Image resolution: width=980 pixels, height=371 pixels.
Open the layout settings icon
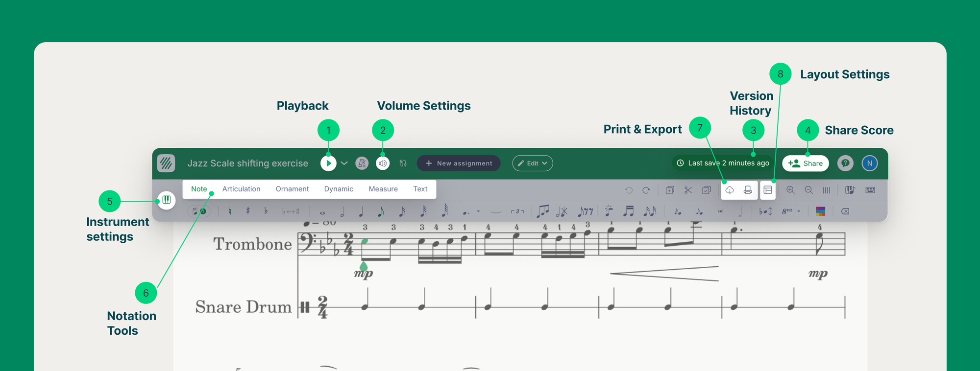[x=768, y=190]
